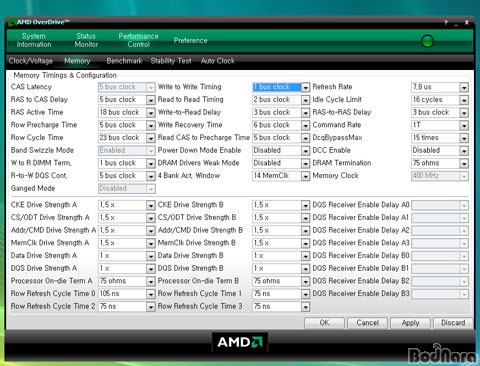The width and height of the screenshot is (480, 366).
Task: Open the Auto Clock sub-tab
Action: (218, 61)
